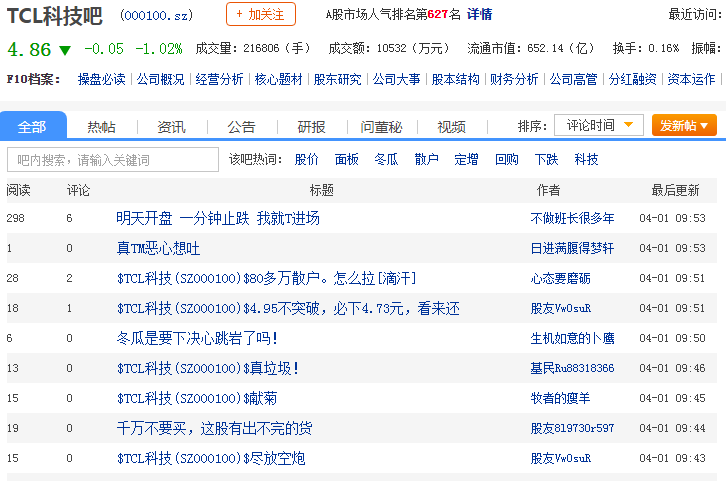Open post 4.95不突破，必下4.73元
Screen dimensions: 726x481
click(288, 308)
